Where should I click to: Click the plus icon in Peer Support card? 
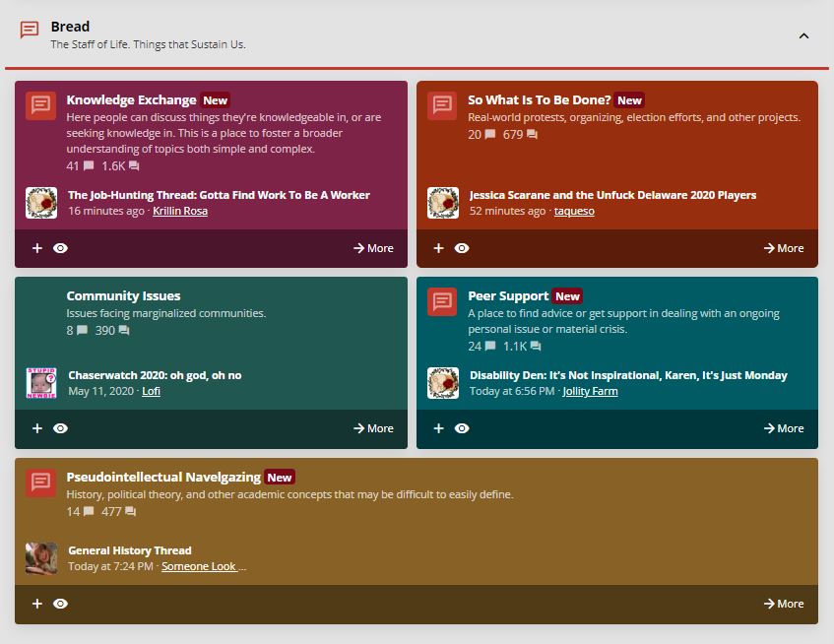(x=438, y=428)
